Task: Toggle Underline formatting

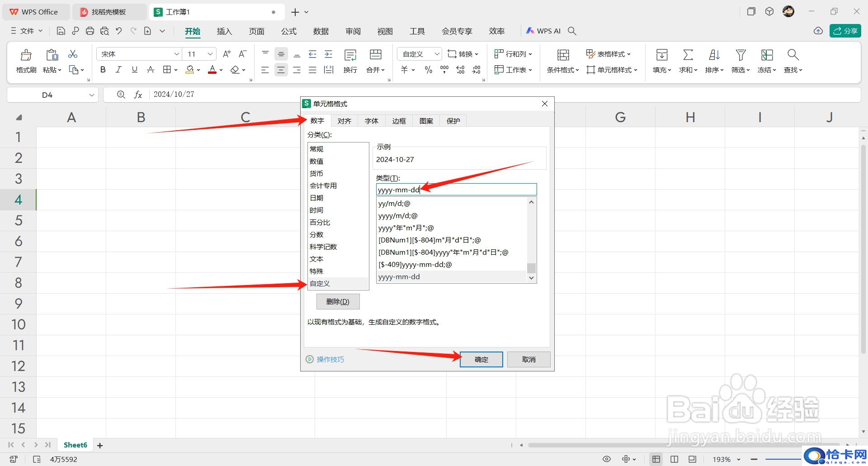Action: [134, 70]
